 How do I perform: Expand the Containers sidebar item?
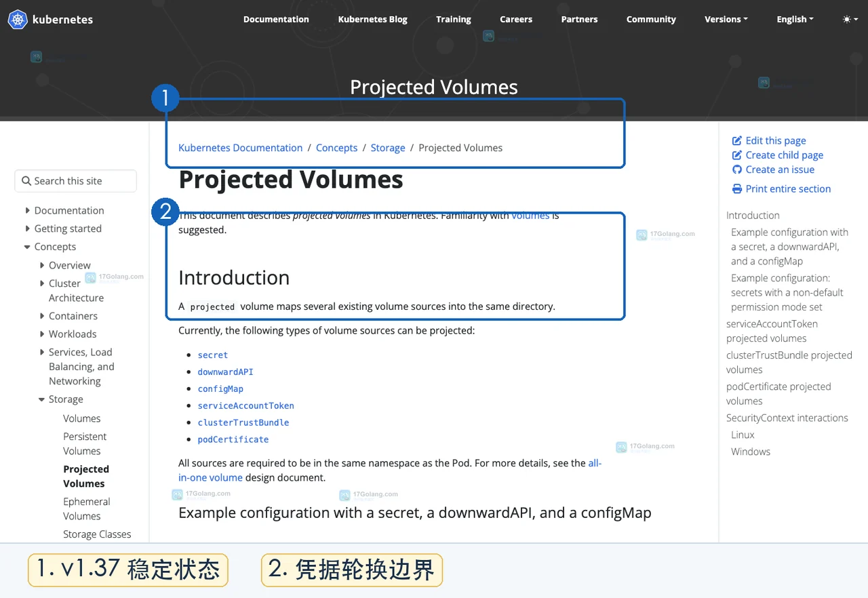point(42,316)
